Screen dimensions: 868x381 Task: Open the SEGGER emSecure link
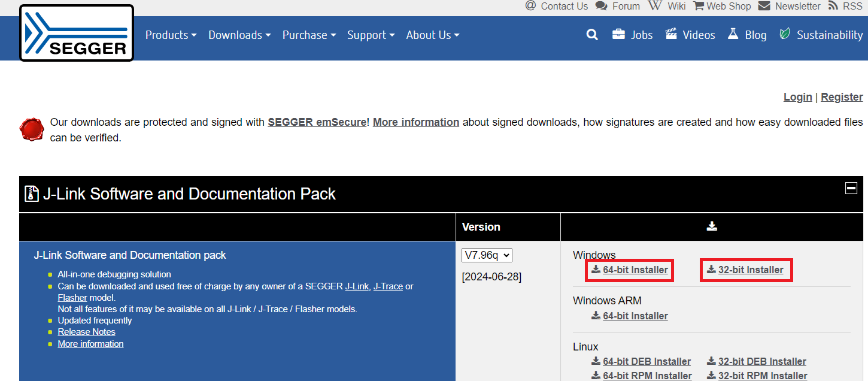coord(317,122)
